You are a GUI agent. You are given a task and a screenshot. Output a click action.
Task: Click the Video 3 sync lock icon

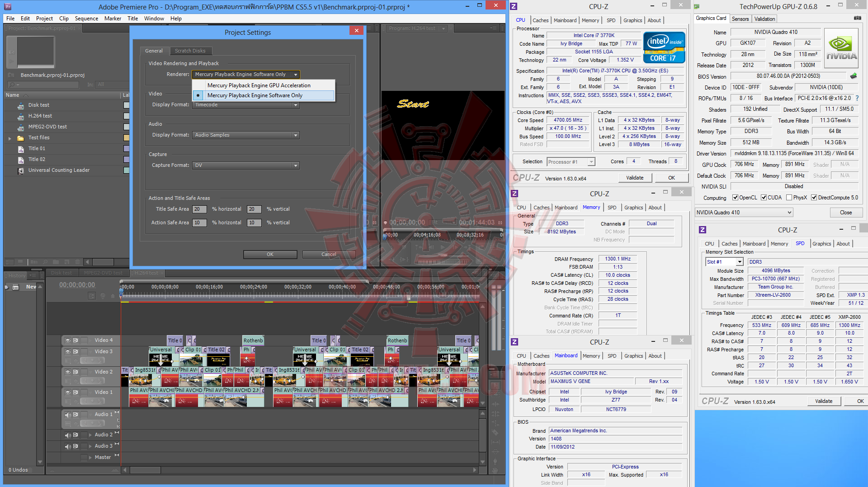pyautogui.click(x=75, y=352)
